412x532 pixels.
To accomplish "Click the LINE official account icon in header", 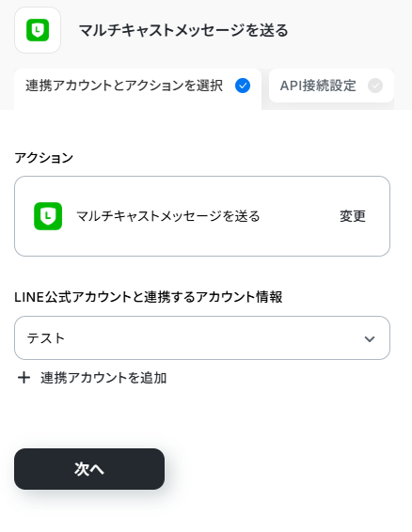I will (x=38, y=30).
